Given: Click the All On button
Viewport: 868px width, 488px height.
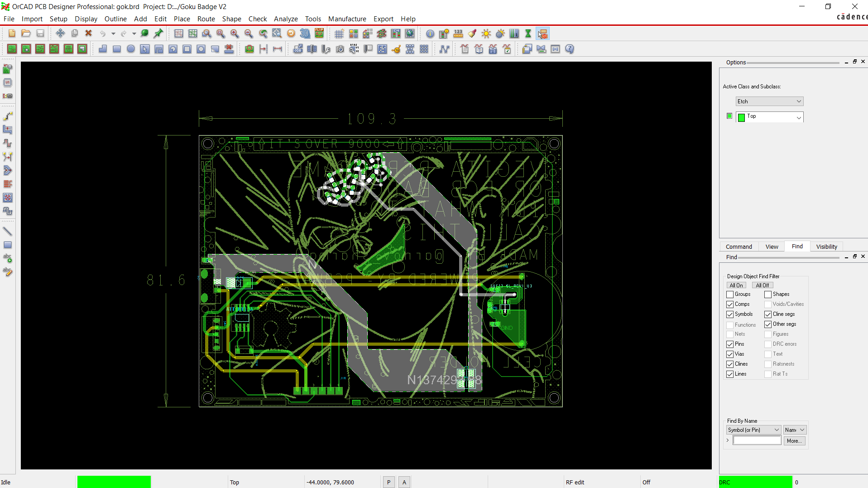Looking at the screenshot, I should 736,285.
